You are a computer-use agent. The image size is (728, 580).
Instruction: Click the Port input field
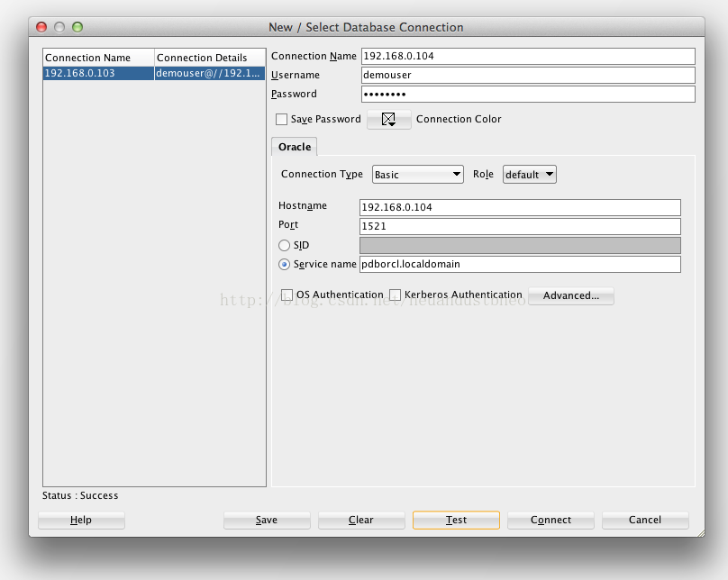pyautogui.click(x=520, y=226)
